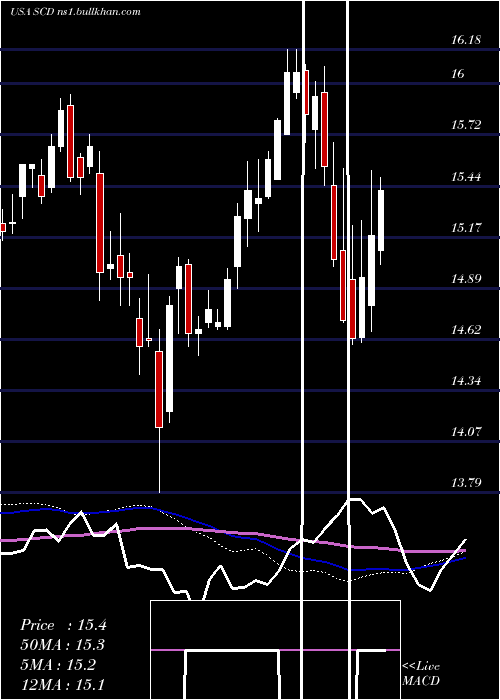Click the '5MA : 15.2' readout
500x700 pixels.
(x=58, y=665)
